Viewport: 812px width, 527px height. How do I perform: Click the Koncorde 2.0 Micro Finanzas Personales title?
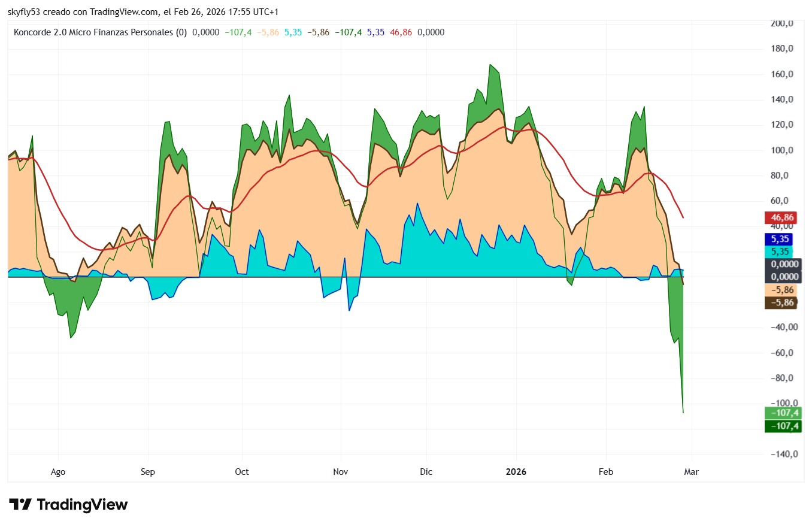[100, 32]
